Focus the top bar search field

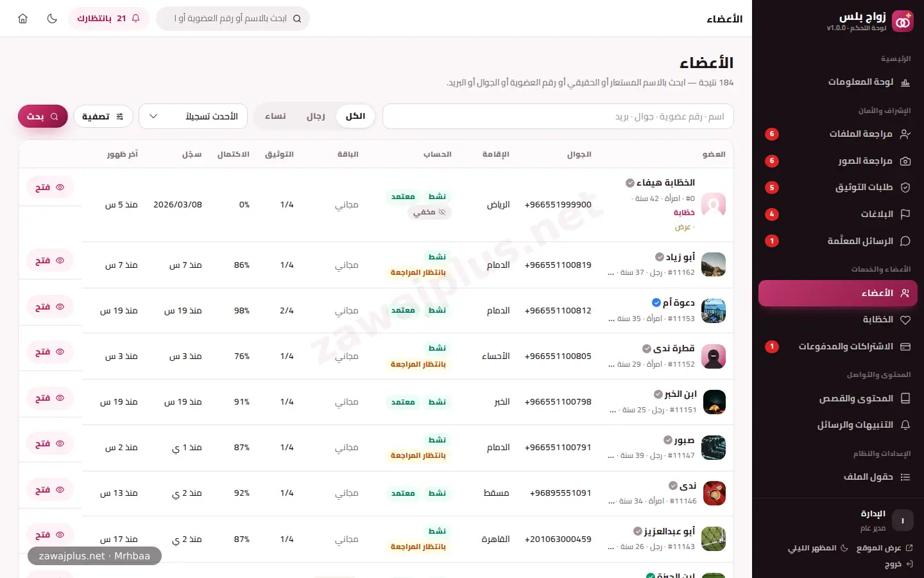click(x=233, y=19)
